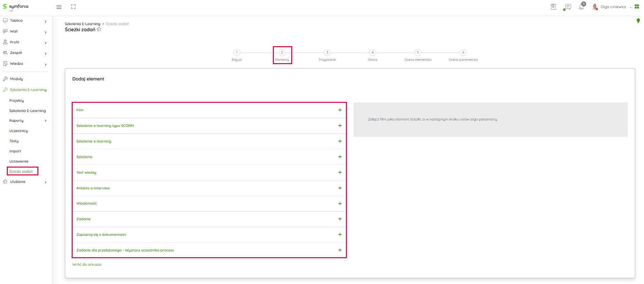The image size is (644, 284).
Task: Star Ścieżki zadań as favorite
Action: (x=99, y=30)
